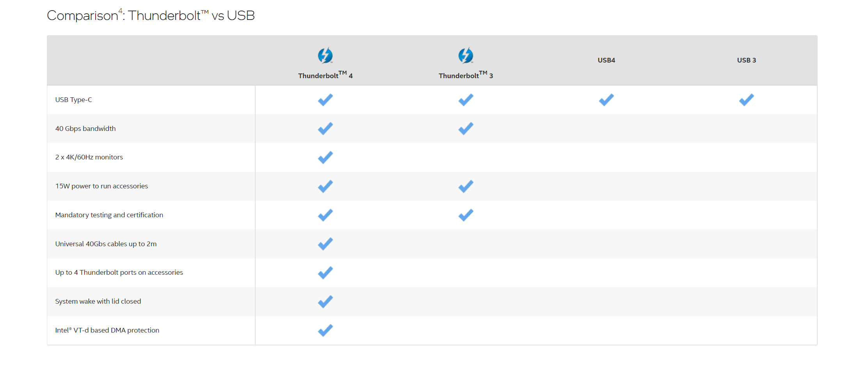868x365 pixels.
Task: Click USB Type-C checkmark under Thunderbolt 4
Action: 325,100
